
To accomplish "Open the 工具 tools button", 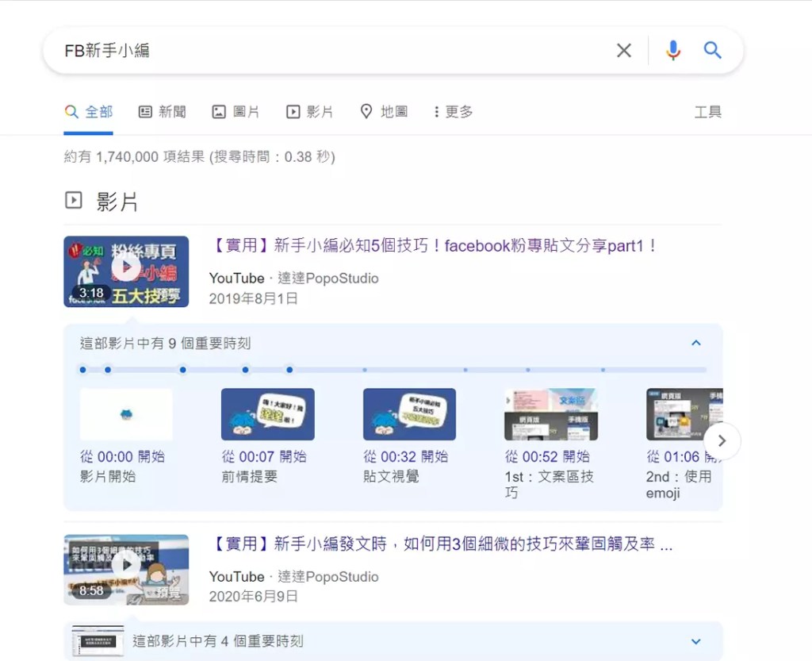I will [707, 112].
